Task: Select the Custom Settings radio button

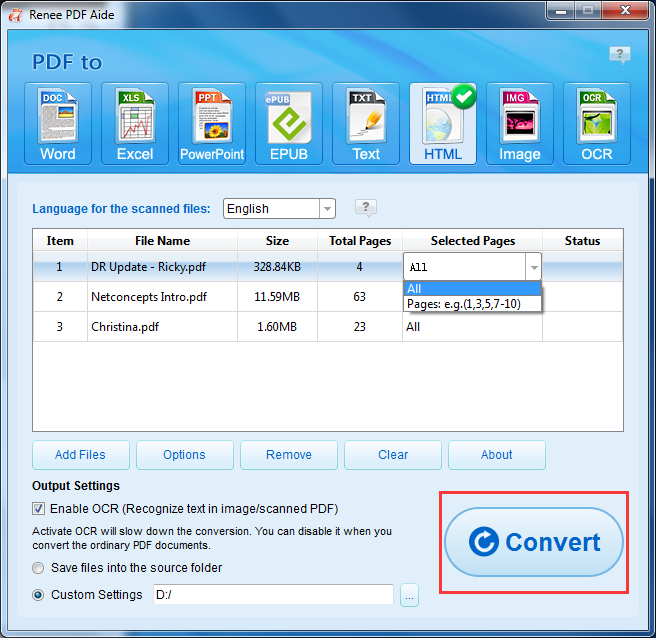Action: (x=39, y=595)
